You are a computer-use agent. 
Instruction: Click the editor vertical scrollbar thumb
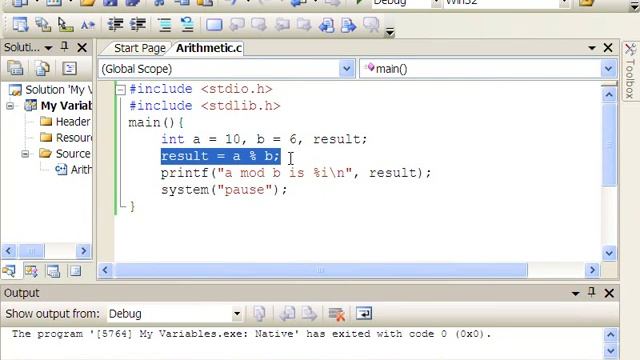click(x=609, y=144)
